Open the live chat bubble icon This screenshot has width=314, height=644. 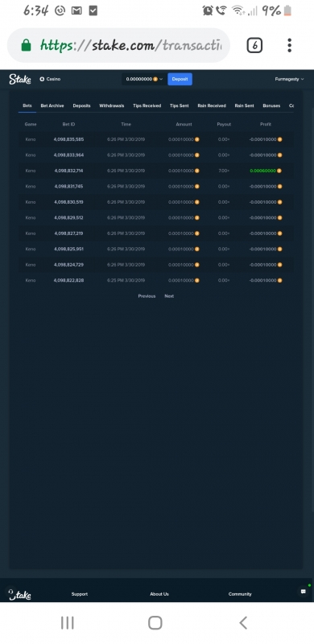point(304,592)
